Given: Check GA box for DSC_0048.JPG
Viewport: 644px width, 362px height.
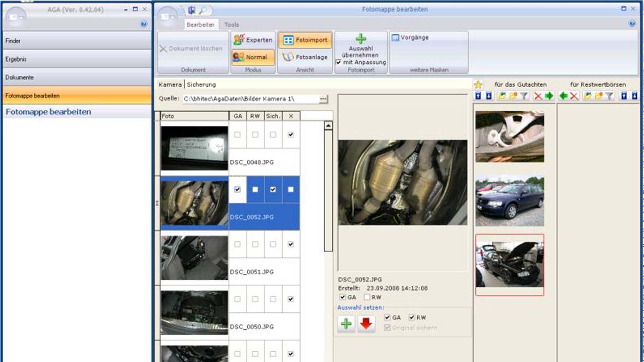Looking at the screenshot, I should pyautogui.click(x=237, y=135).
